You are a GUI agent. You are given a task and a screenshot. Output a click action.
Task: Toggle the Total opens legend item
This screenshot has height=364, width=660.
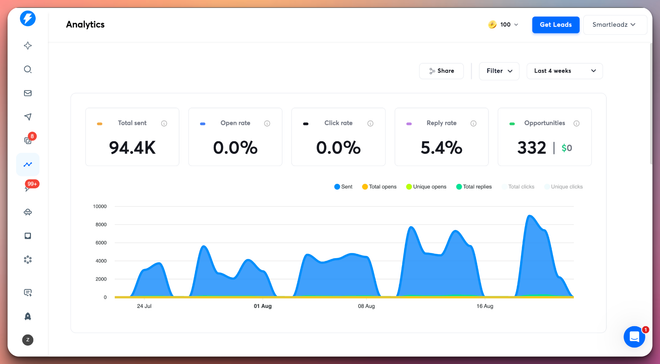[379, 186]
